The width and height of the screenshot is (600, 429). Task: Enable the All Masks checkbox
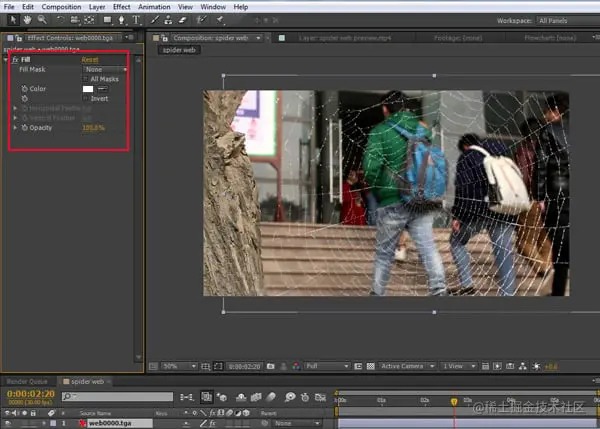(x=86, y=78)
